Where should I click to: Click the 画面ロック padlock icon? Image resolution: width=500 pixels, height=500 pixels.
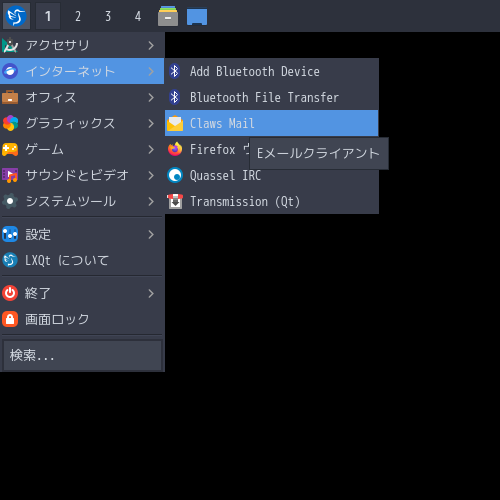(10, 319)
